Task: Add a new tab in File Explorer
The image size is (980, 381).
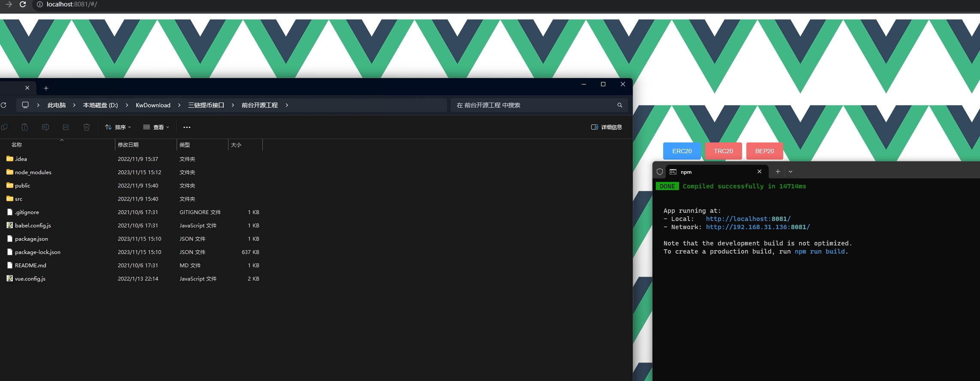Action: click(46, 88)
